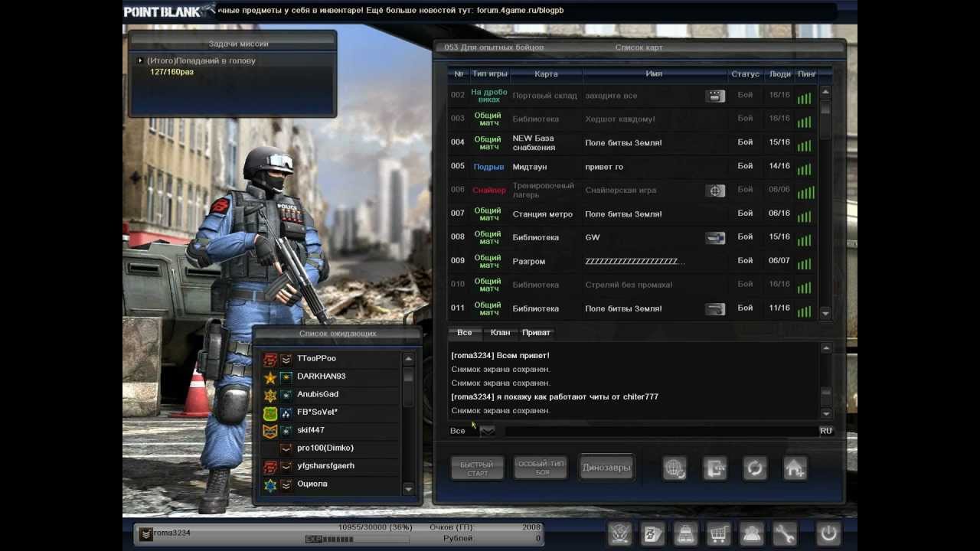
Task: Click the Список карт header text
Action: tap(639, 47)
